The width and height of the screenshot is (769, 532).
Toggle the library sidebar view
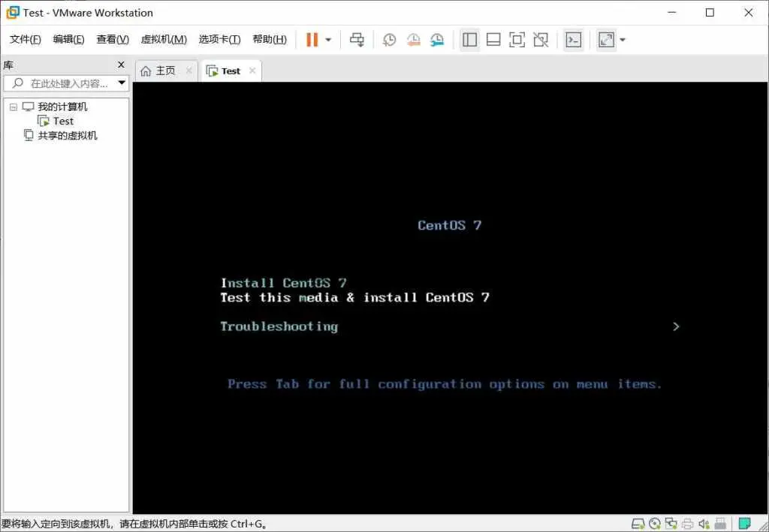pos(469,40)
